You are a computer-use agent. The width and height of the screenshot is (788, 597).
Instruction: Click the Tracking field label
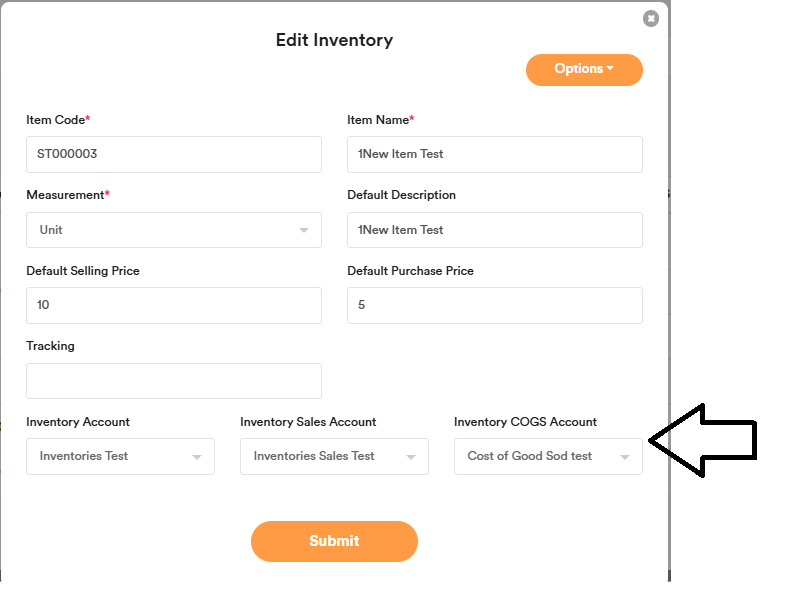pyautogui.click(x=50, y=346)
